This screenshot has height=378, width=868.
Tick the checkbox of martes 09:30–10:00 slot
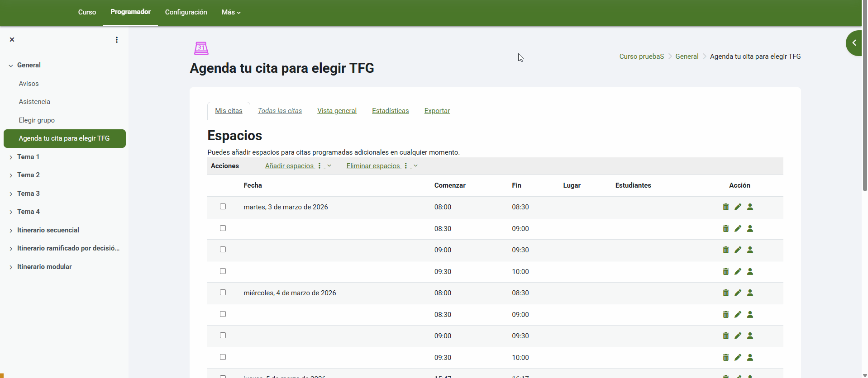tap(223, 271)
